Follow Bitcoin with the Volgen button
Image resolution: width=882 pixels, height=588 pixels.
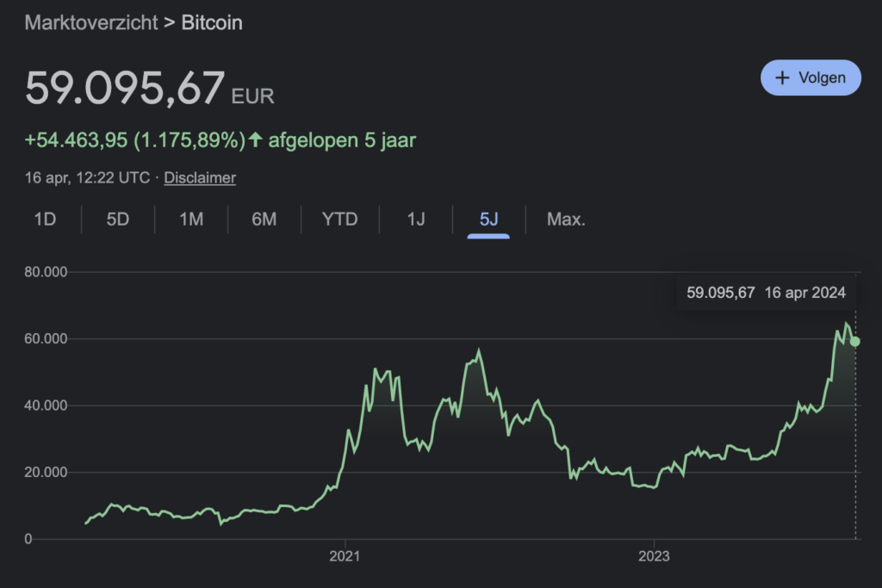pos(811,77)
